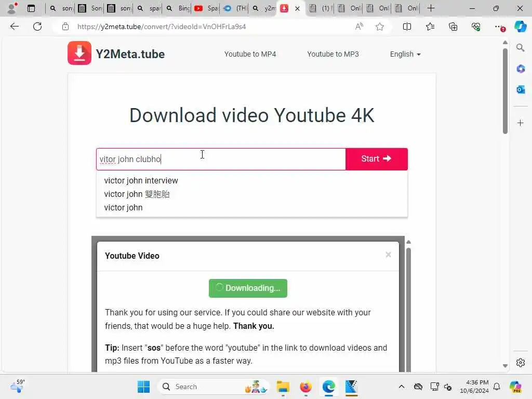Image resolution: width=532 pixels, height=399 pixels.
Task: Go back using the browser back arrow
Action: [14, 26]
